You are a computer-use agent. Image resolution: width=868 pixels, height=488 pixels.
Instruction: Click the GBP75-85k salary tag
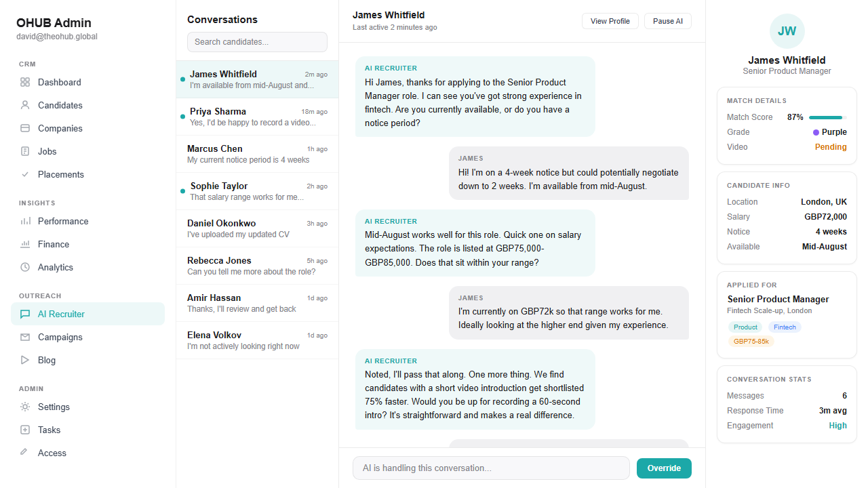pyautogui.click(x=751, y=342)
